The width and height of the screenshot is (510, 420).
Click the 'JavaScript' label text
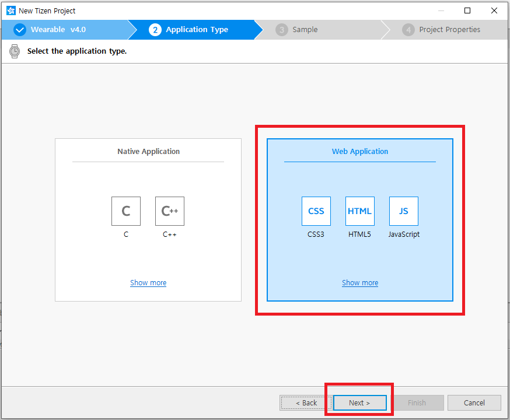404,235
